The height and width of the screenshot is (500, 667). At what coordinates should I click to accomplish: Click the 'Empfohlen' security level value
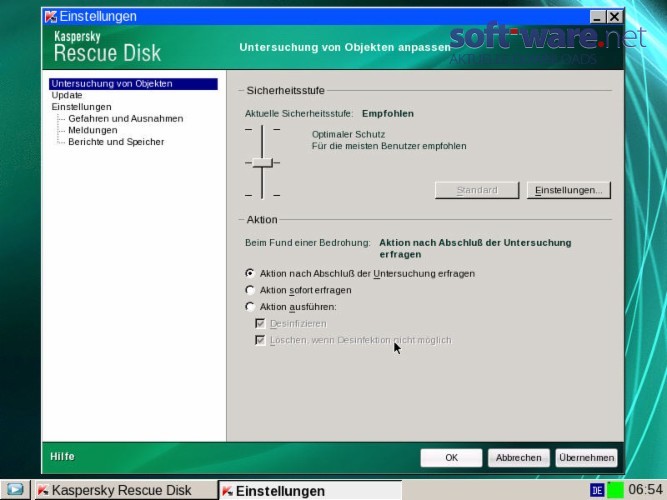pyautogui.click(x=388, y=114)
